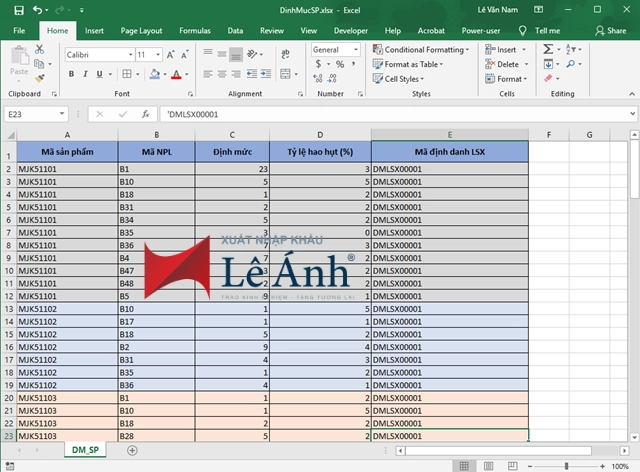Switch to the Formulas tab

pos(194,31)
